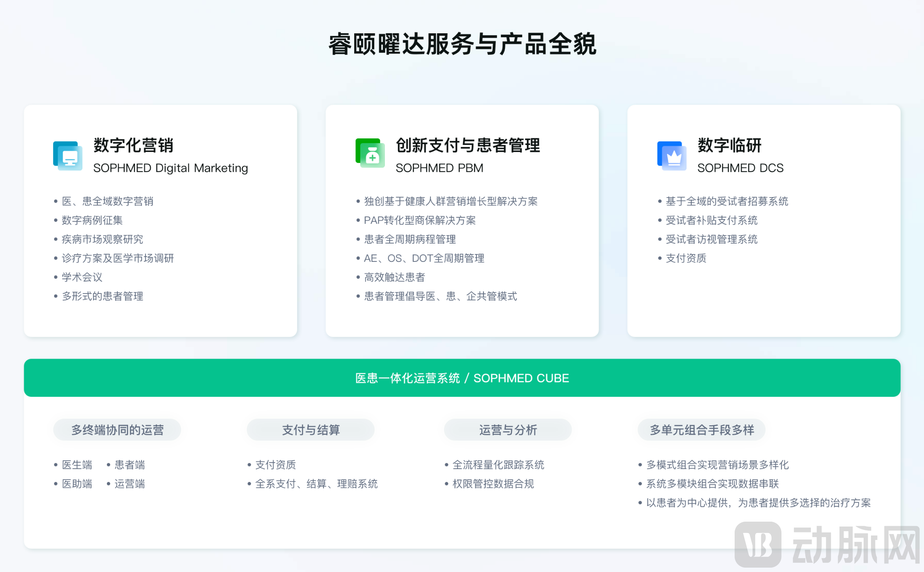Click the SOPHMED PBM subtitle
This screenshot has width=924, height=572.
[x=439, y=168]
